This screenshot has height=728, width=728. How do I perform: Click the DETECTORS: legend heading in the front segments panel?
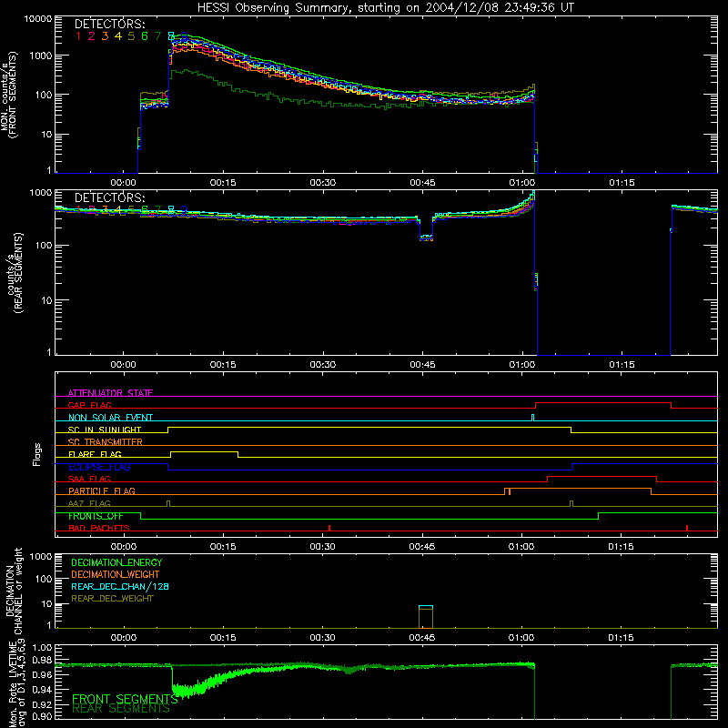coord(109,24)
